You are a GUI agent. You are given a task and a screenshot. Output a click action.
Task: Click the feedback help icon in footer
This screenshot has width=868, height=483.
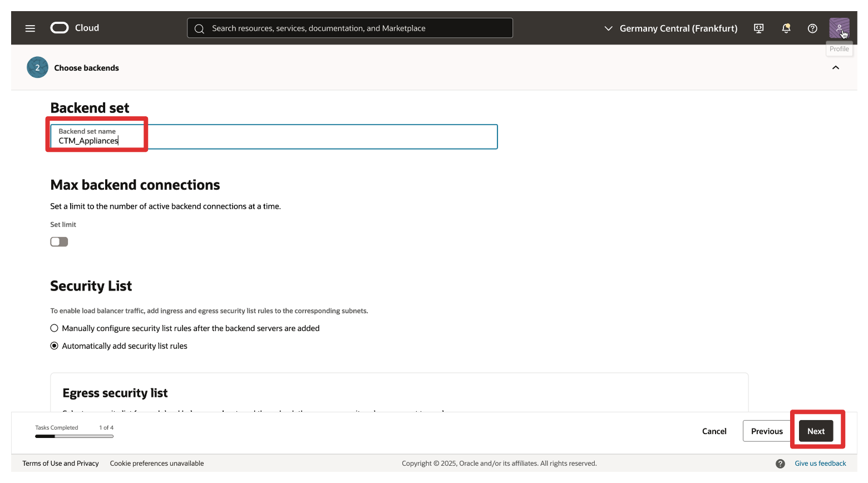click(780, 464)
